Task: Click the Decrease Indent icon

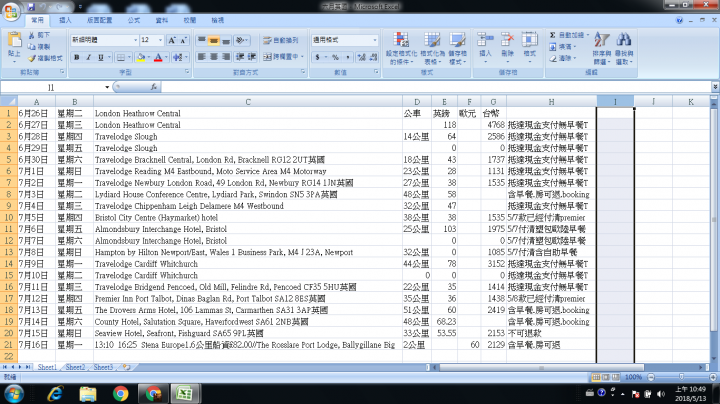Action: tap(240, 57)
